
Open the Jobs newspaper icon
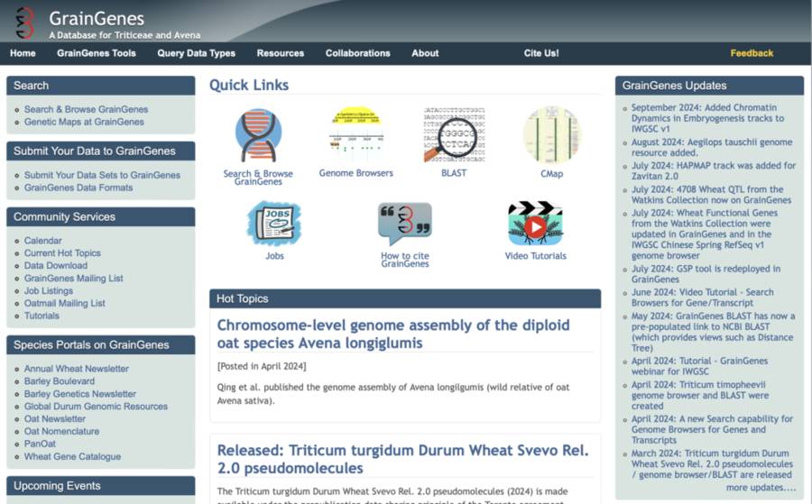coord(274,224)
